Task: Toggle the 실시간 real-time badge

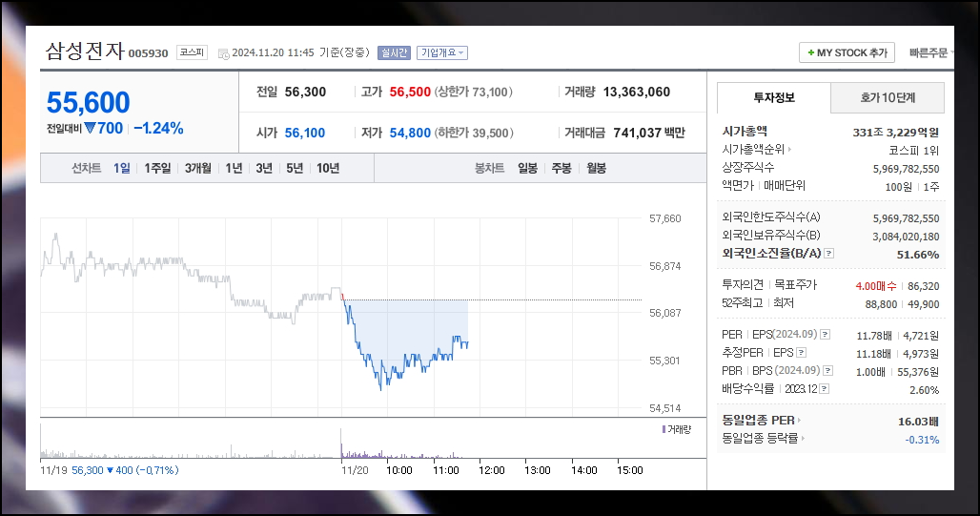Action: click(394, 53)
